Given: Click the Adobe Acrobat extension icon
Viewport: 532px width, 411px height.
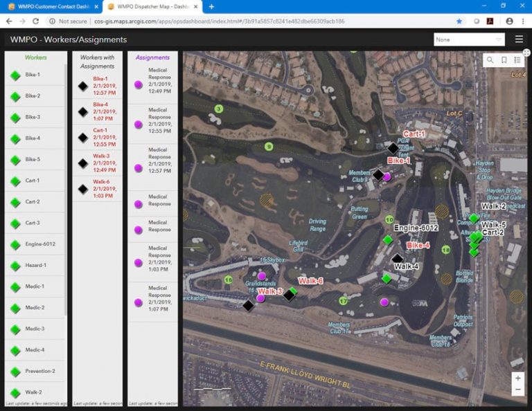Looking at the screenshot, I should click(490, 21).
